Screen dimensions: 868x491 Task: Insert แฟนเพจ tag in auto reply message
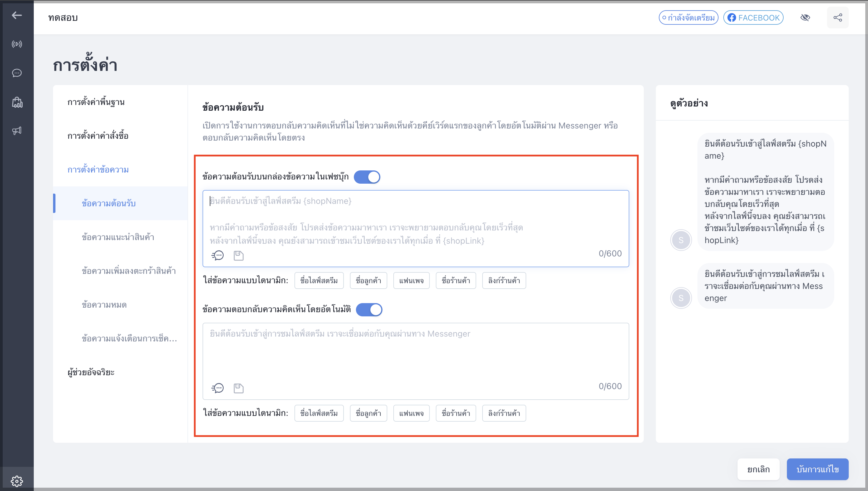tap(411, 413)
